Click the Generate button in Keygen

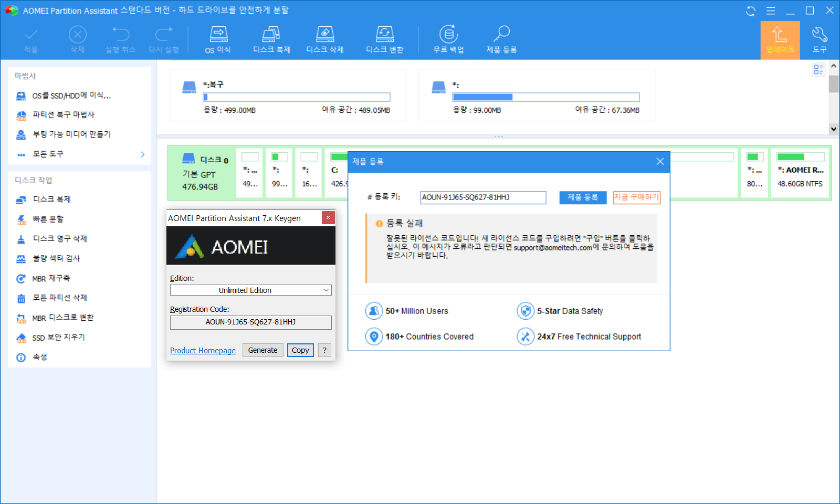pos(262,350)
